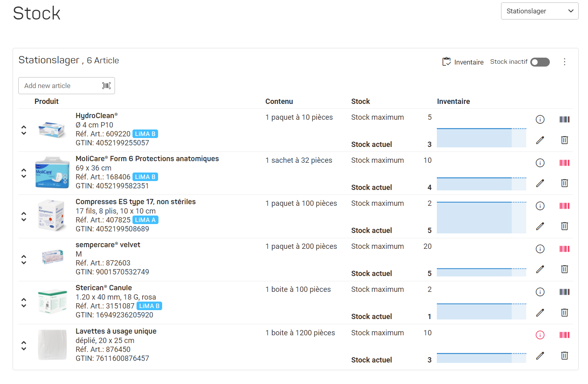
Task: Select text 'GTIN: 4052199255057'
Action: click(x=112, y=143)
